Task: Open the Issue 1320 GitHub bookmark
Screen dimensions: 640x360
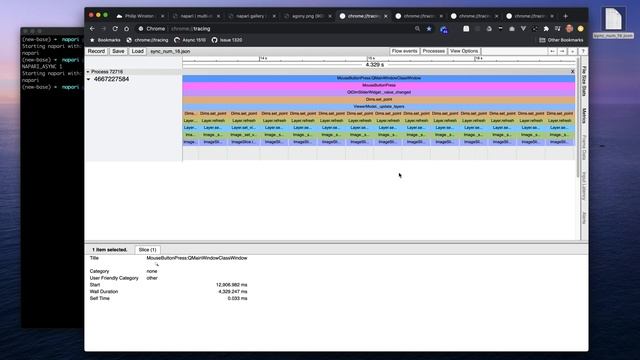Action: coord(227,40)
